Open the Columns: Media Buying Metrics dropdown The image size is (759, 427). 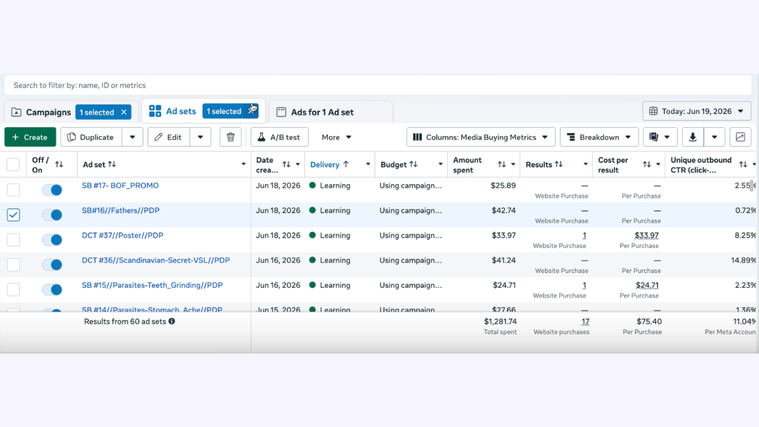tap(481, 137)
